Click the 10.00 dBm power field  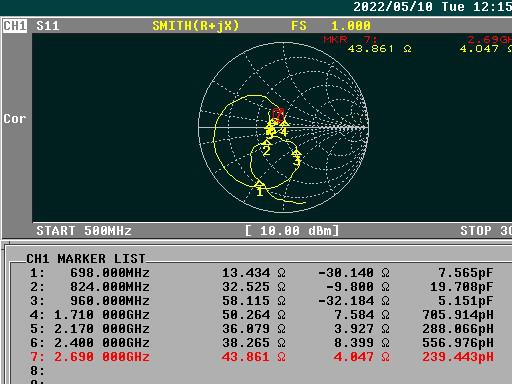click(292, 231)
